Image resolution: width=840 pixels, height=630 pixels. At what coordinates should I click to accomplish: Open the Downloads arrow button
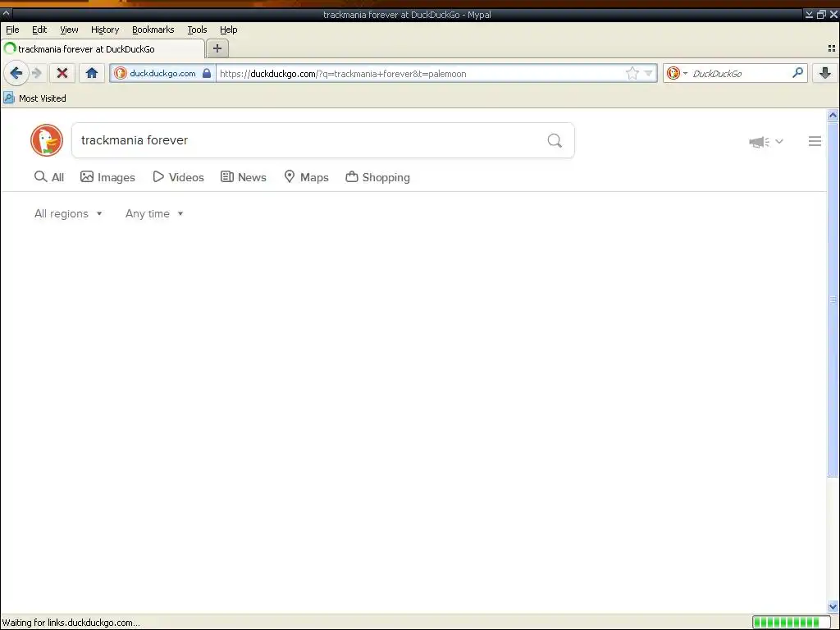point(825,73)
